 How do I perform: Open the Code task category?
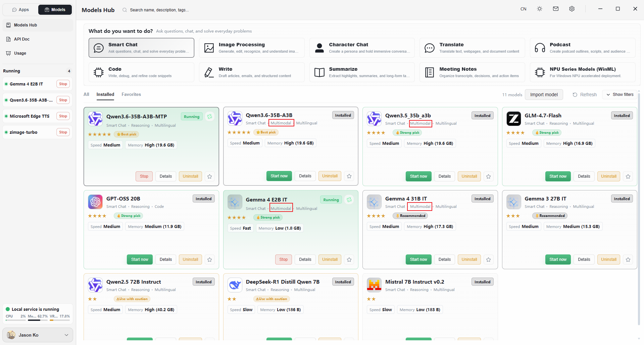(142, 72)
